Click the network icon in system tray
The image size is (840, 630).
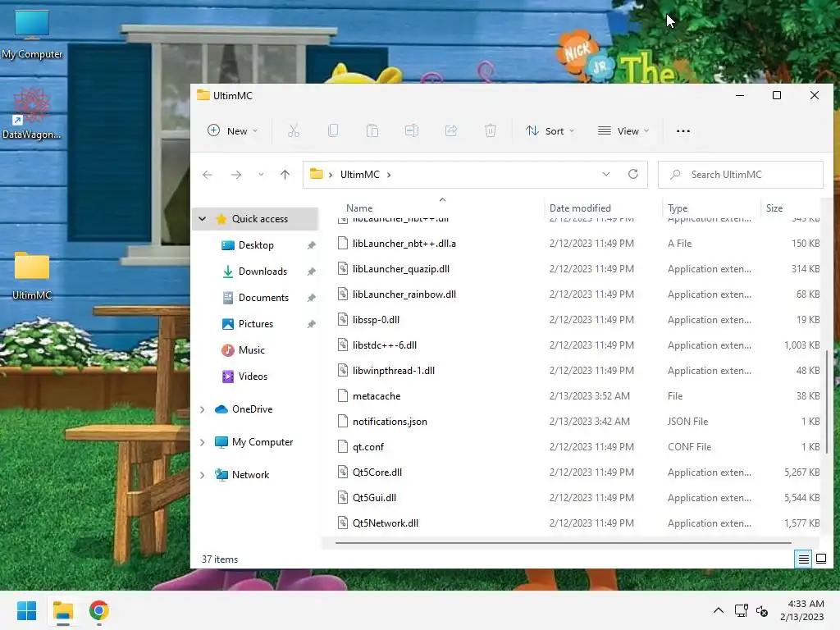[742, 610]
